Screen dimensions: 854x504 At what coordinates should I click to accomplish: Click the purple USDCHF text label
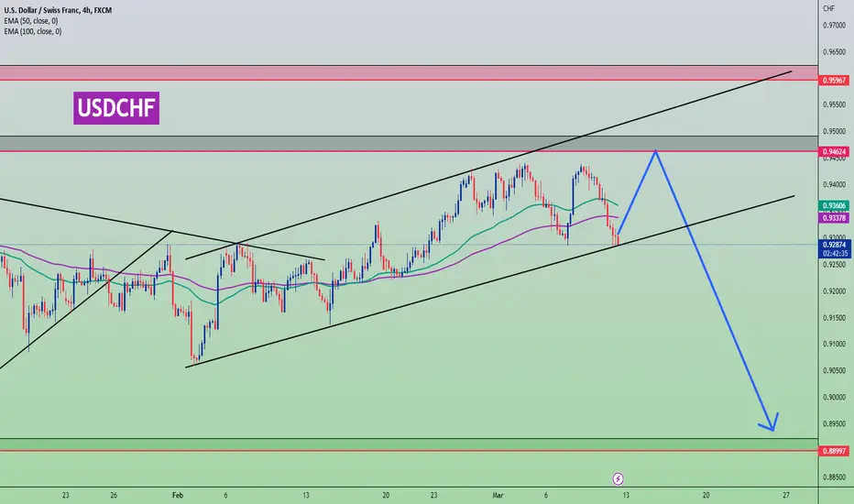[116, 108]
